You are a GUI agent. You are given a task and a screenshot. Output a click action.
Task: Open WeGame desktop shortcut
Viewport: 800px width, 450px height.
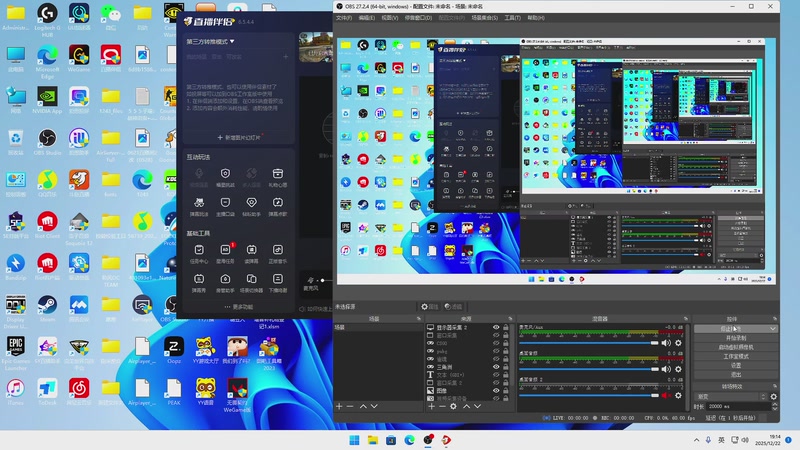point(79,58)
